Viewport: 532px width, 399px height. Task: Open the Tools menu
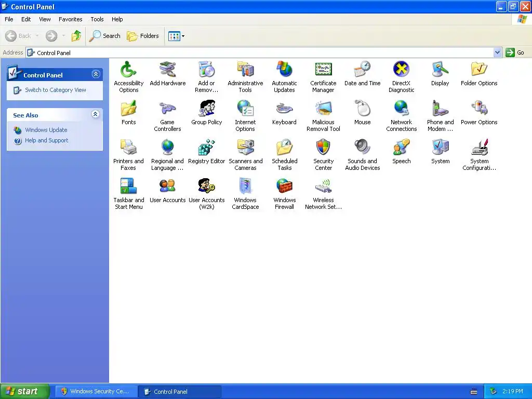coord(97,19)
